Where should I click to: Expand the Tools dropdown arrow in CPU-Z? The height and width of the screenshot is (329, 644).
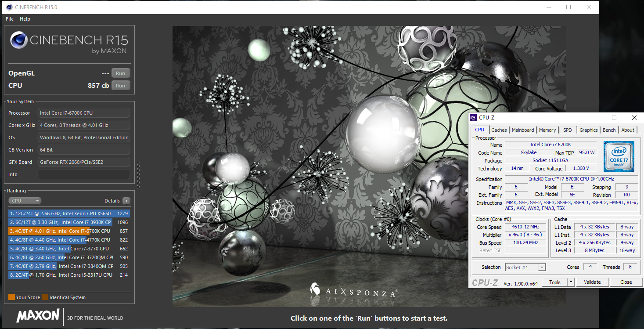(571, 282)
